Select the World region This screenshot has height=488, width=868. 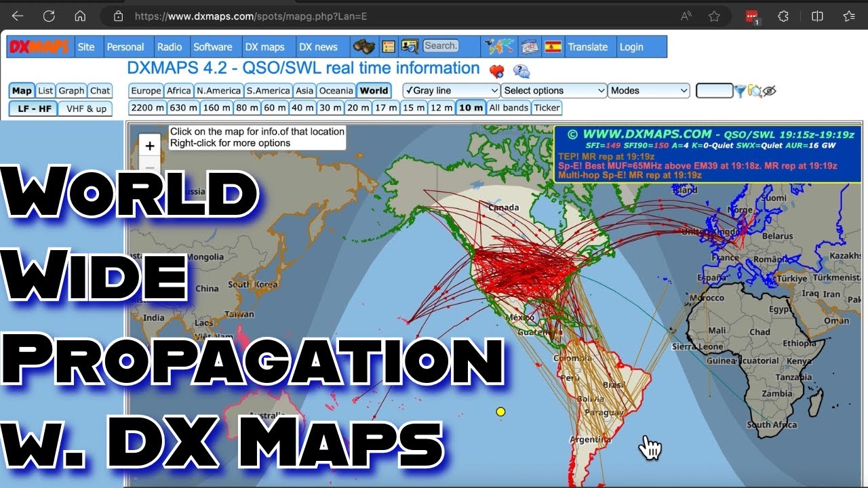[x=374, y=91]
